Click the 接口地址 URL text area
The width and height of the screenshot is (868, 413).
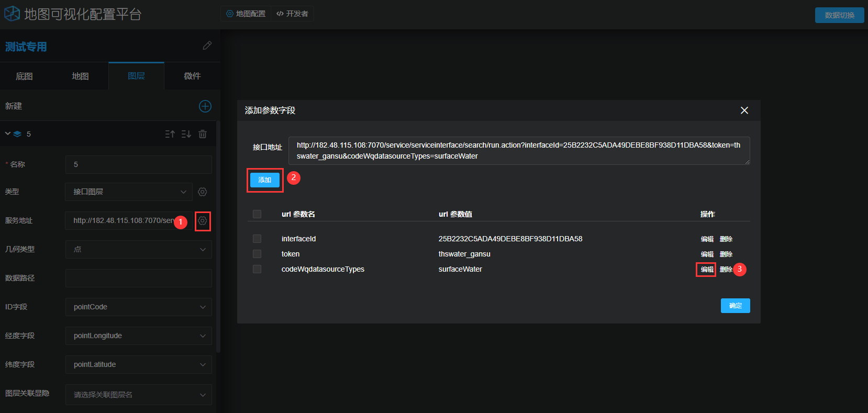click(x=519, y=151)
